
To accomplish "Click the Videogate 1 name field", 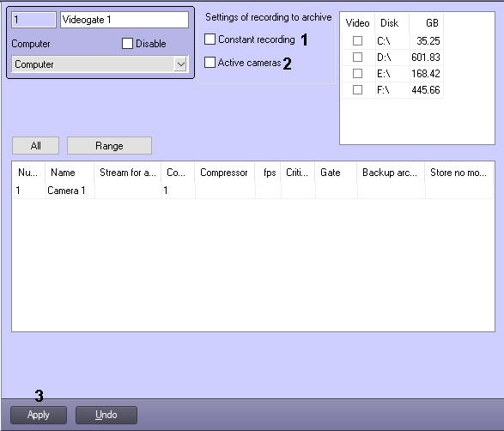I will pos(124,20).
